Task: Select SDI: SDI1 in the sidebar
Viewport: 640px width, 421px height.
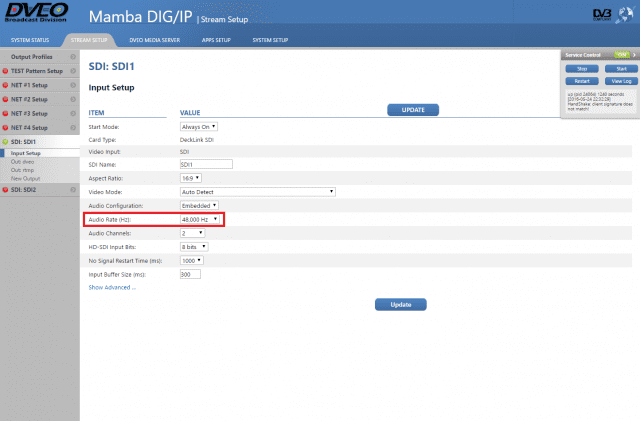Action: click(23, 142)
